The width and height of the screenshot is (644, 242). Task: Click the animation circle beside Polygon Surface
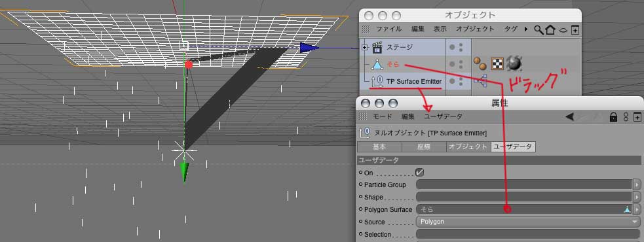(x=360, y=209)
